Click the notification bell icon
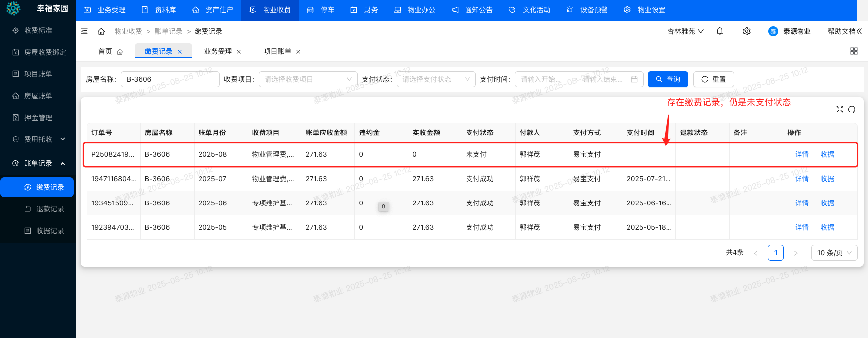 (x=720, y=31)
